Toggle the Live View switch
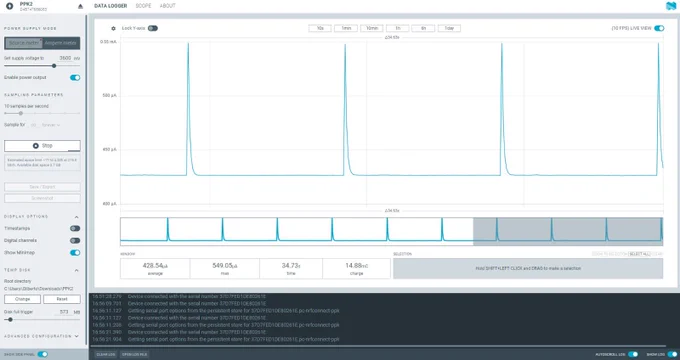The height and width of the screenshot is (360, 680). [x=659, y=28]
